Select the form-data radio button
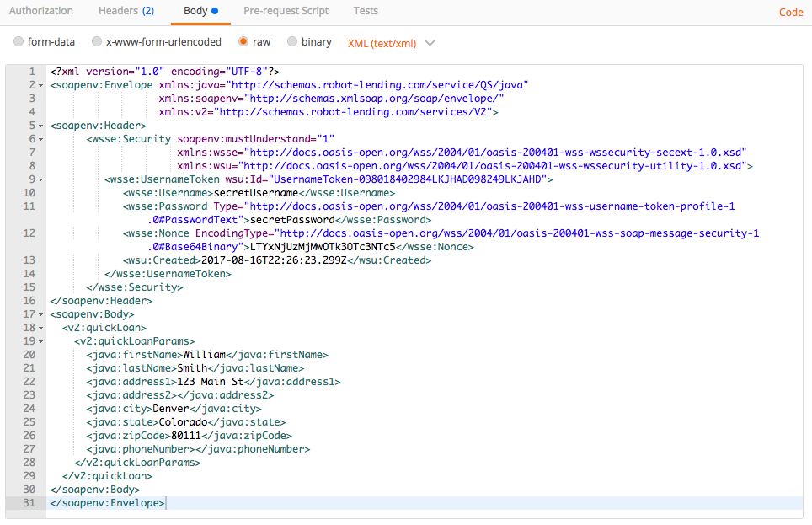This screenshot has height=525, width=812. [x=19, y=41]
